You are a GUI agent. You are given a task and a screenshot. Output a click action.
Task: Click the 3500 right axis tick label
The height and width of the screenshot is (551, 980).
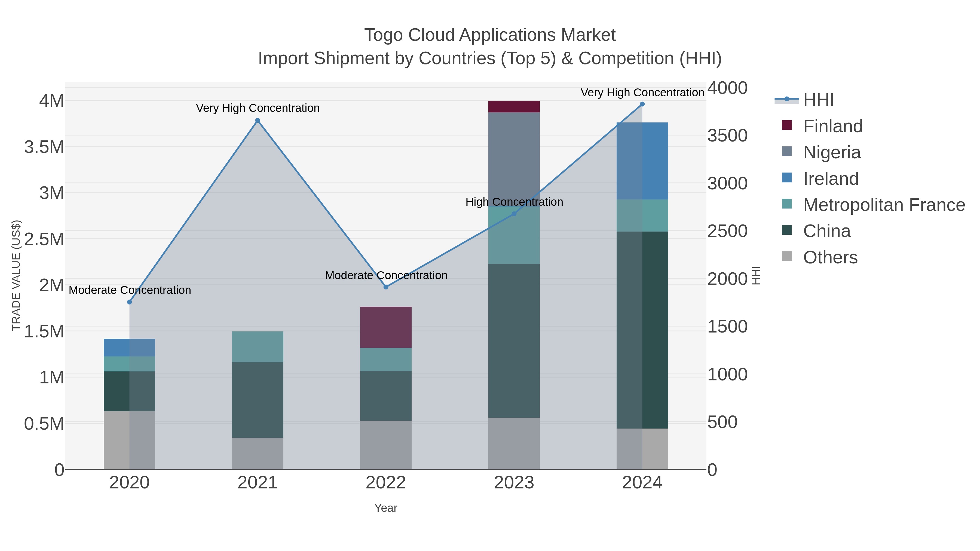[727, 136]
